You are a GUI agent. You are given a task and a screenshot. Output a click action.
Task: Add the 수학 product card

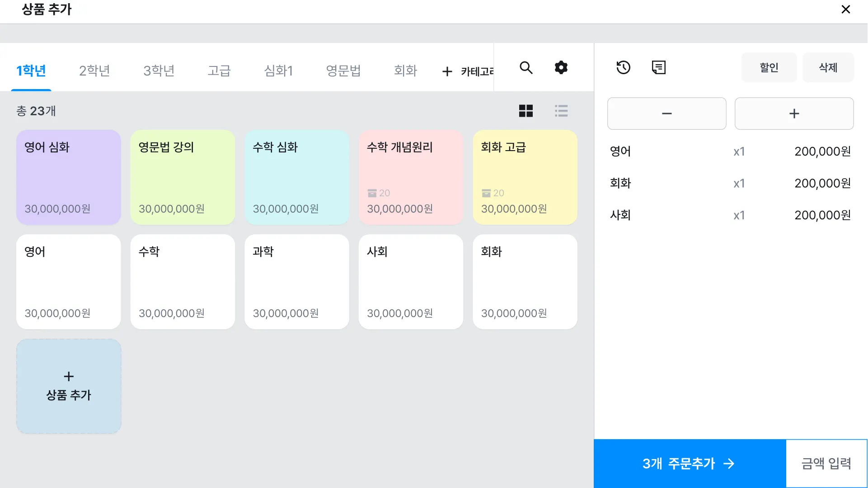(183, 282)
